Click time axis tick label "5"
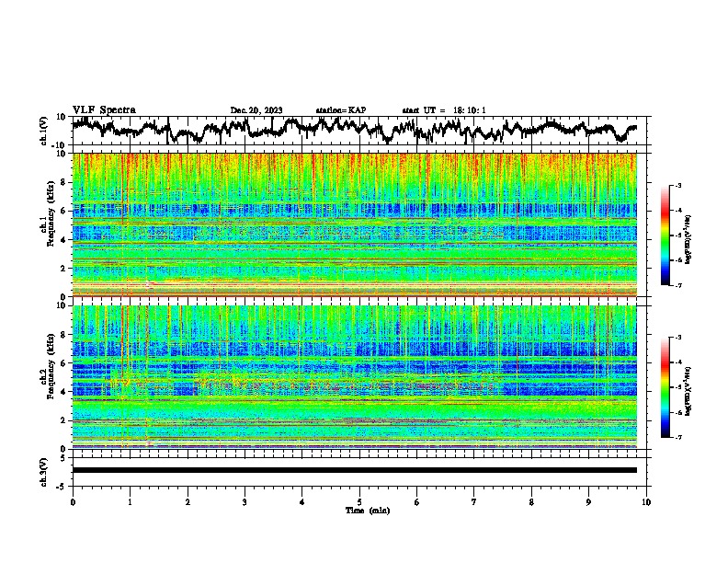Viewport: 728px width, 563px height. pos(359,502)
